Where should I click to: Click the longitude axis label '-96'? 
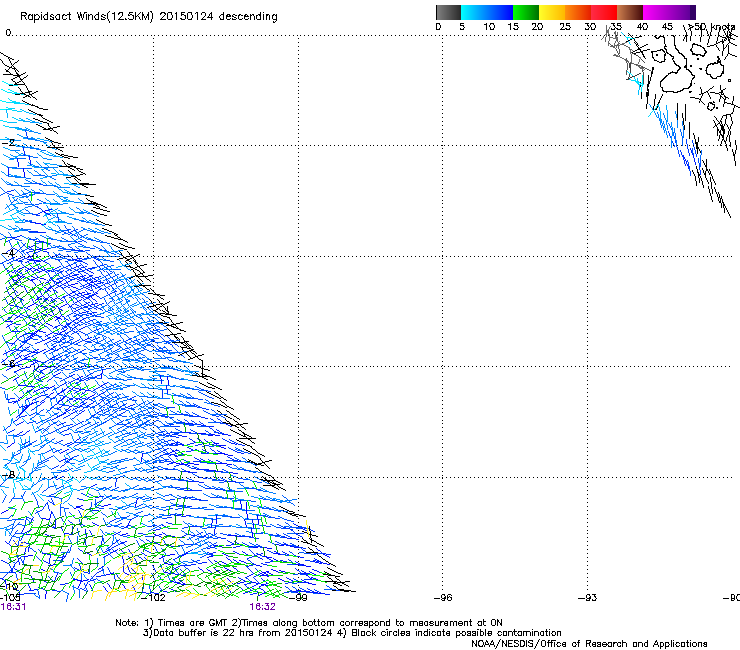pyautogui.click(x=444, y=598)
